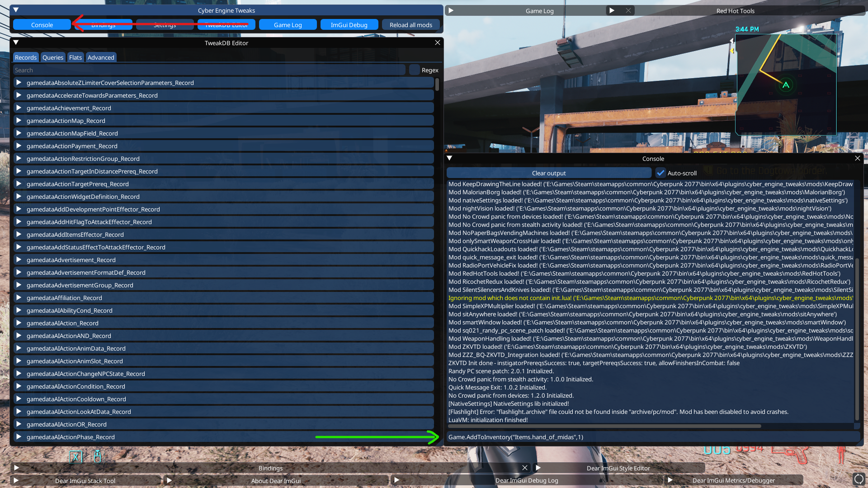The height and width of the screenshot is (488, 868).
Task: Collapse the TweakDB Editor window arrow
Action: point(16,42)
